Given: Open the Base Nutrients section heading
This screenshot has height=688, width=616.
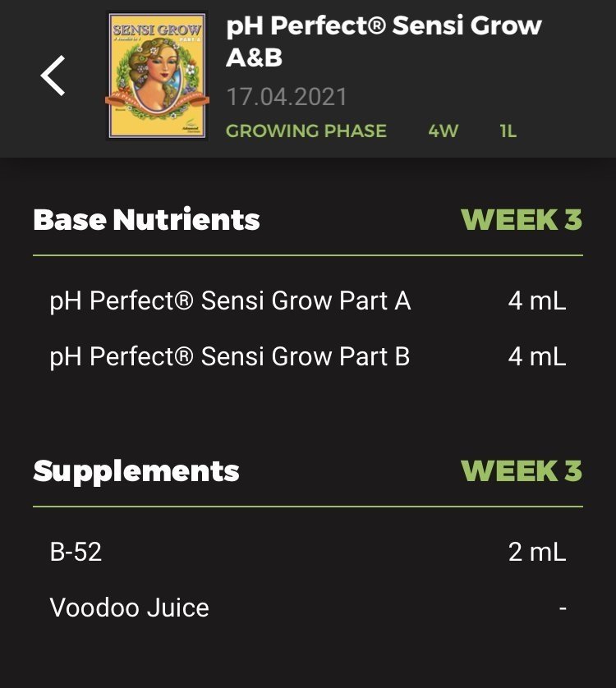Looking at the screenshot, I should pos(146,219).
